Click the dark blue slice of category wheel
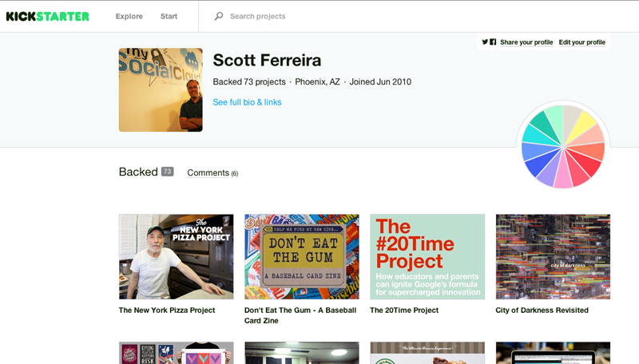 point(540,164)
